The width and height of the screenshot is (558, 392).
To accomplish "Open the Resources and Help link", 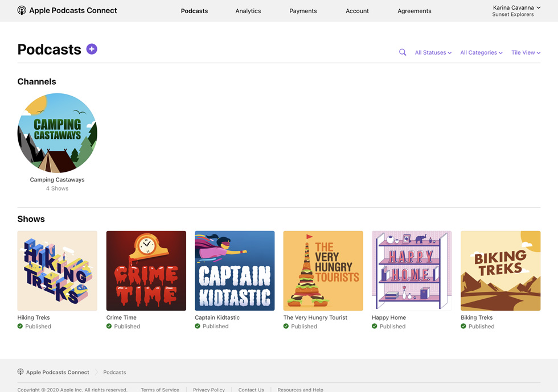I will pyautogui.click(x=300, y=389).
